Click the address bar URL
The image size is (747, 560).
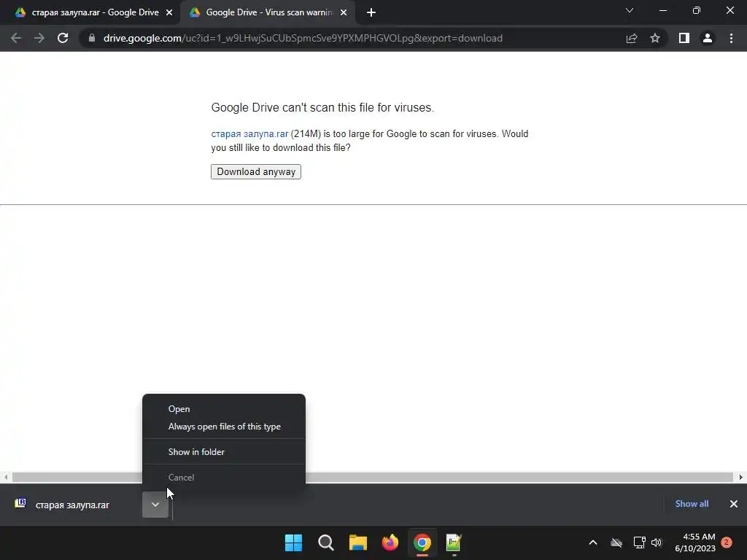pyautogui.click(x=303, y=38)
